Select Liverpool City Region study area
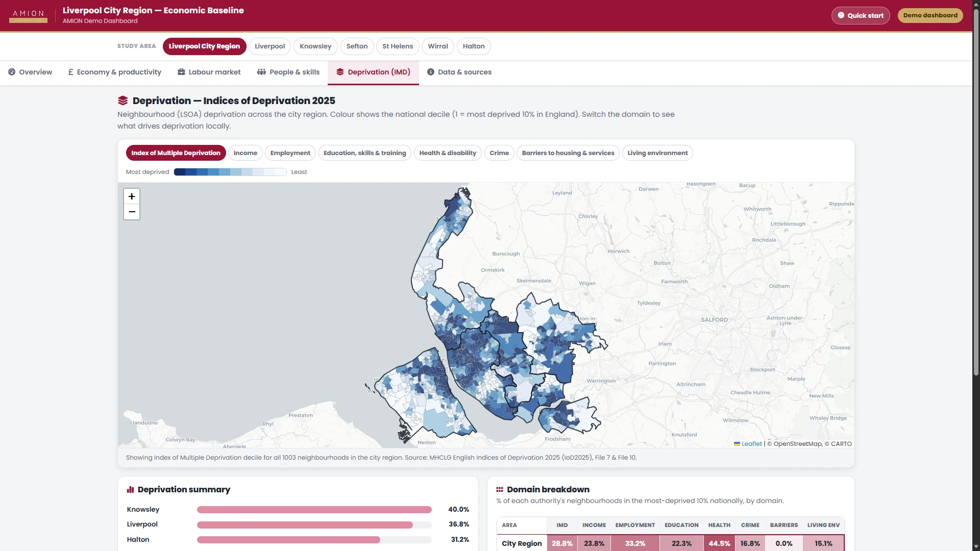This screenshot has width=980, height=551. pos(204,46)
